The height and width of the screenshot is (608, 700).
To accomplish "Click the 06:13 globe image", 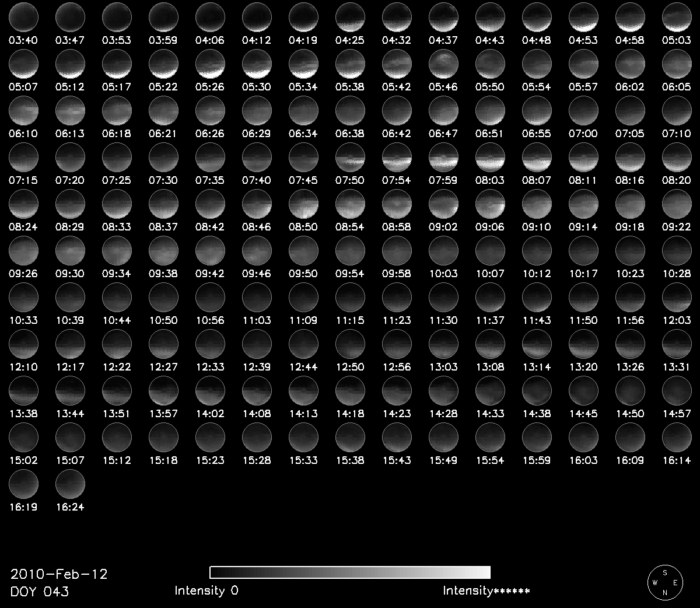I will (x=70, y=110).
